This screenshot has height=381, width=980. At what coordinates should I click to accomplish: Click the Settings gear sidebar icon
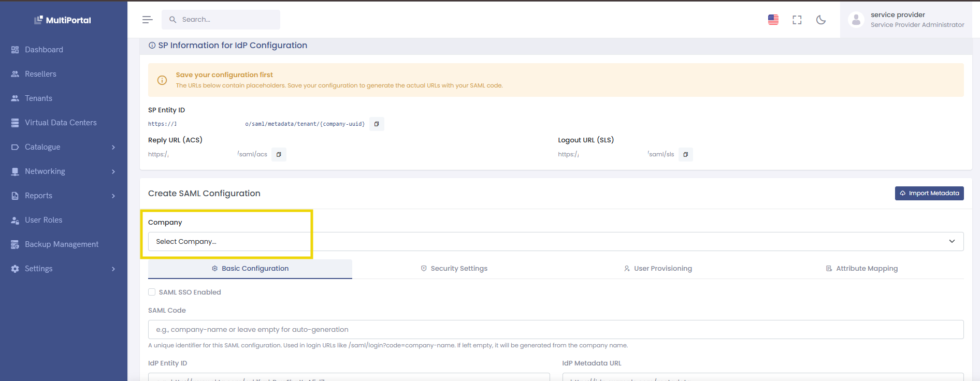tap(15, 269)
